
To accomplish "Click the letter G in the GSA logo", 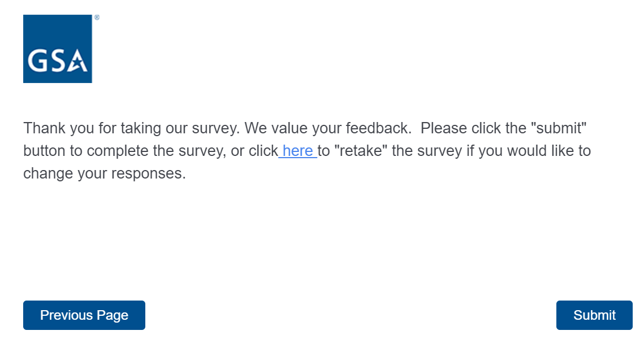I will pos(37,61).
